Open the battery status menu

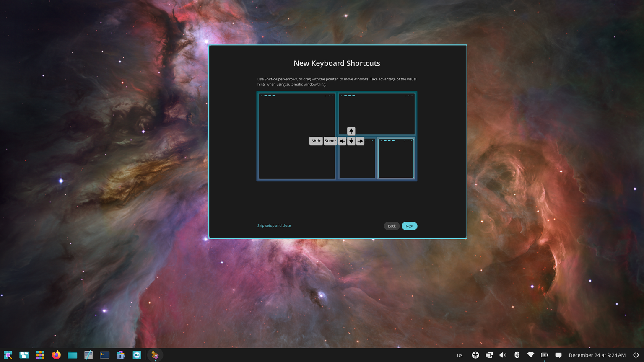[545, 355]
